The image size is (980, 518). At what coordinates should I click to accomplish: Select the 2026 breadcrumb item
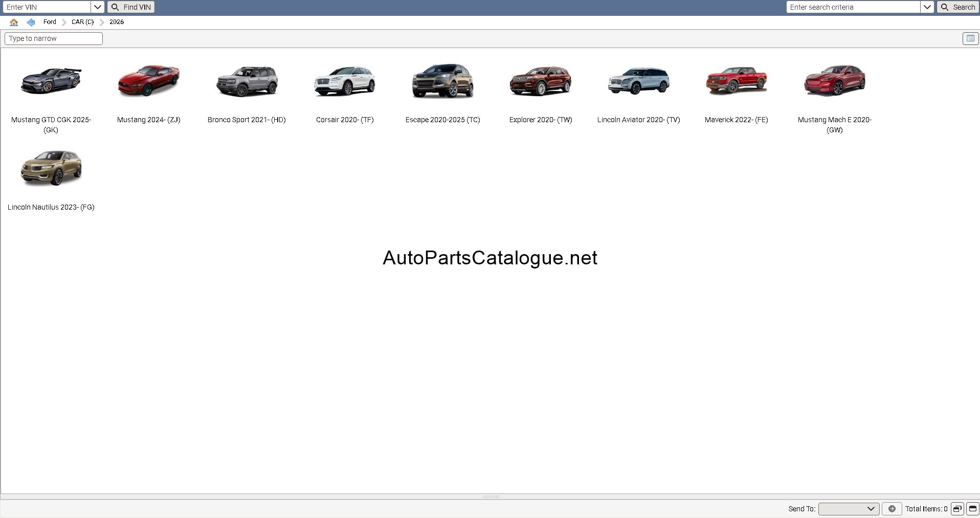tap(117, 22)
